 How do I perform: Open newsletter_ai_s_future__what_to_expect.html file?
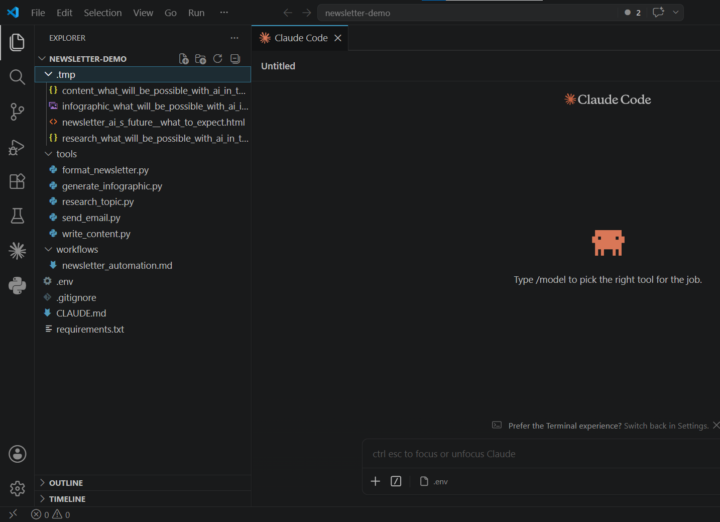pyautogui.click(x=143, y=122)
